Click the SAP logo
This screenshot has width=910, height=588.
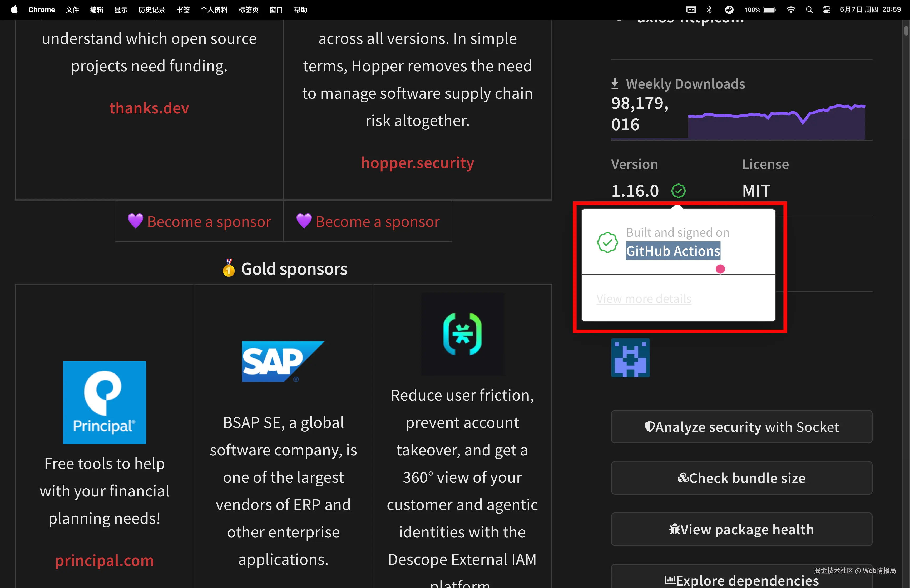click(283, 361)
